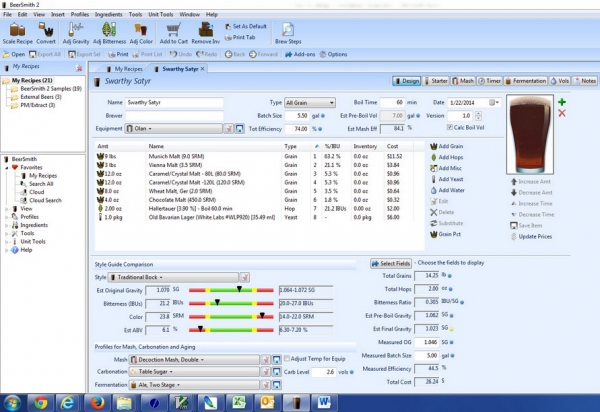This screenshot has height=412, width=600.
Task: Open the recipe Type dropdown
Action: (x=310, y=102)
